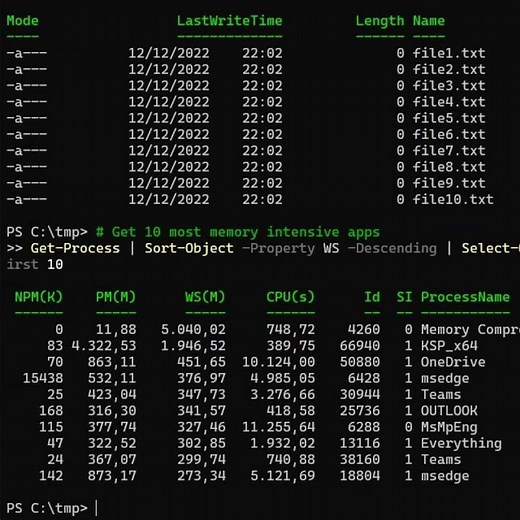
Task: Click the process Id 13116
Action: (360, 444)
